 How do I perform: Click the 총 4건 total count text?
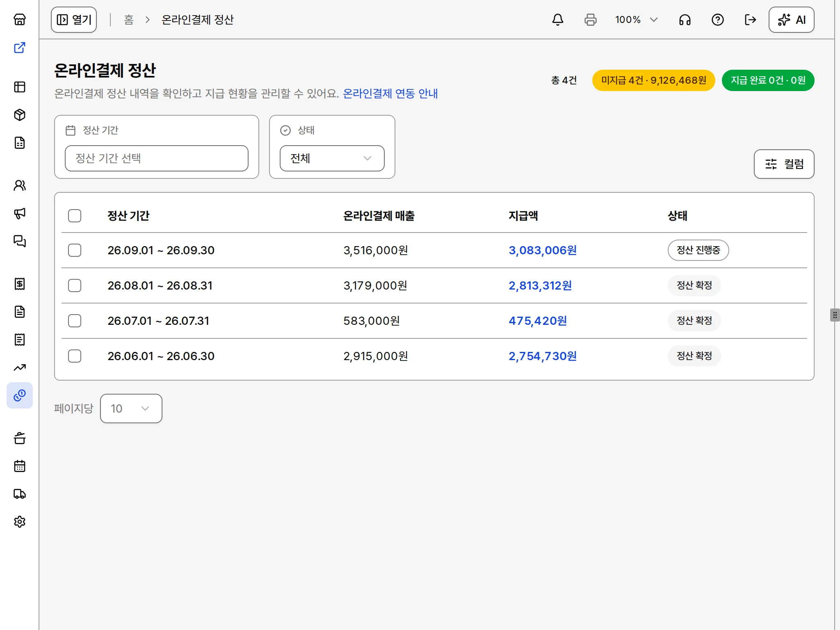564,80
